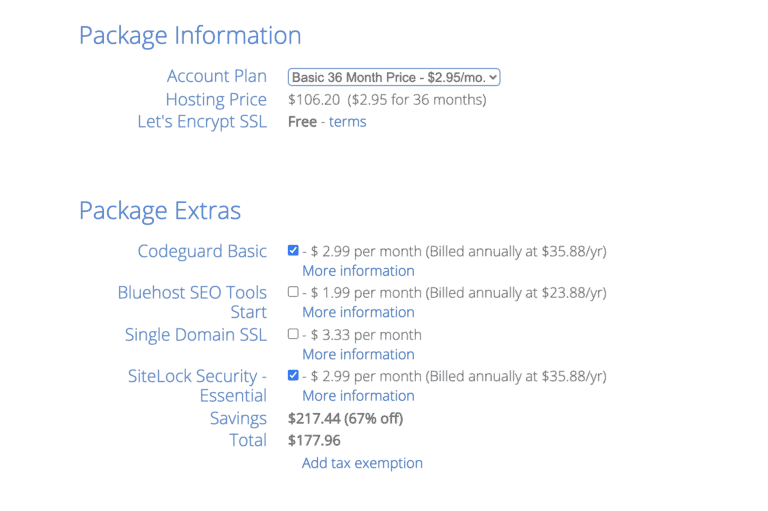The height and width of the screenshot is (511, 768).
Task: Click the $217.44 (67% off) savings value
Action: click(345, 418)
